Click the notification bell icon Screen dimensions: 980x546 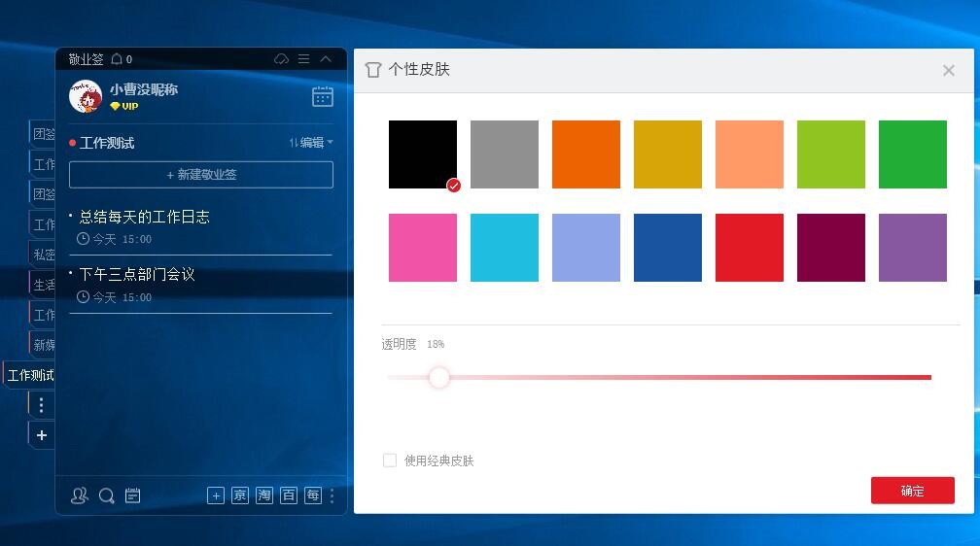coord(117,59)
